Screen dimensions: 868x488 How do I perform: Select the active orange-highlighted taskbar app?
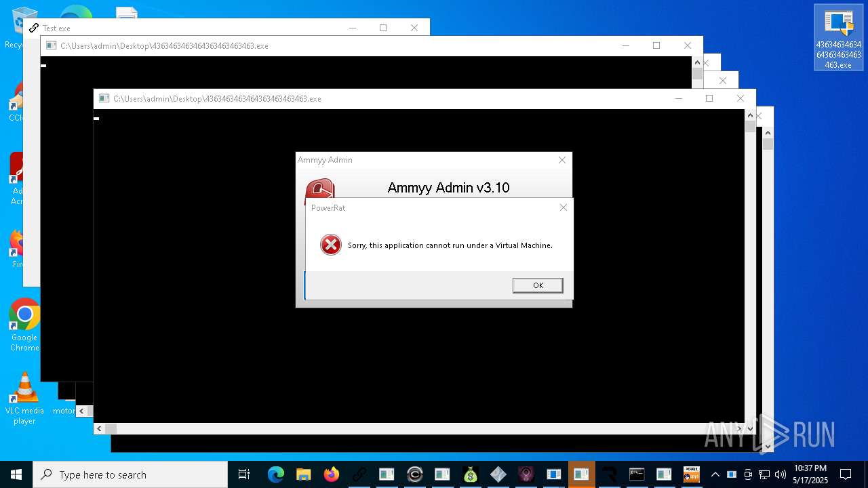pyautogui.click(x=581, y=474)
